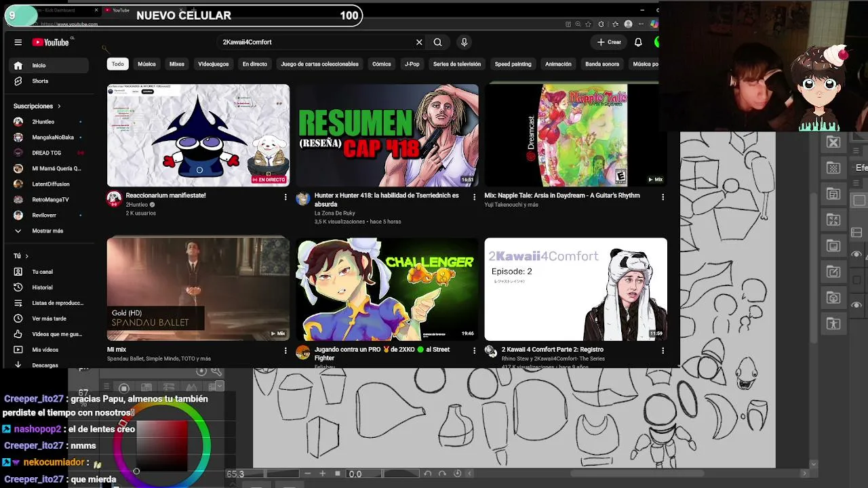Open Mis videos in the sidebar
The height and width of the screenshot is (488, 868).
[x=49, y=350]
